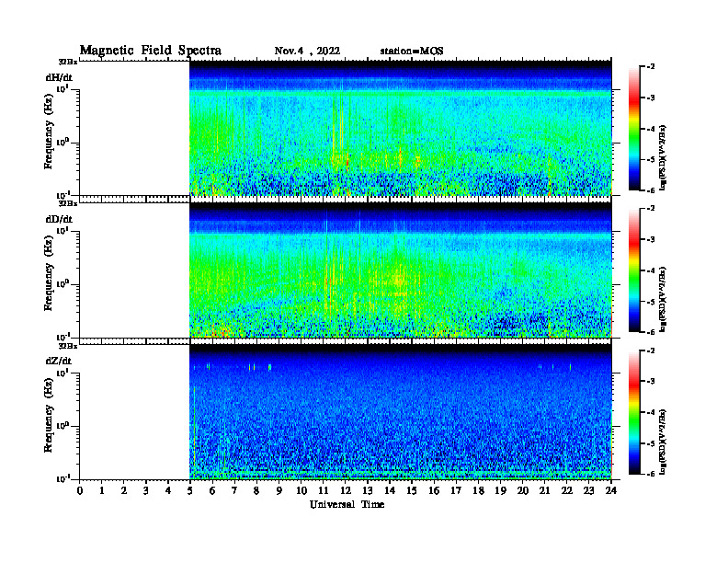Click the "-2" value on dH/dt color scale
This screenshot has height=563, width=728.
pyautogui.click(x=651, y=67)
